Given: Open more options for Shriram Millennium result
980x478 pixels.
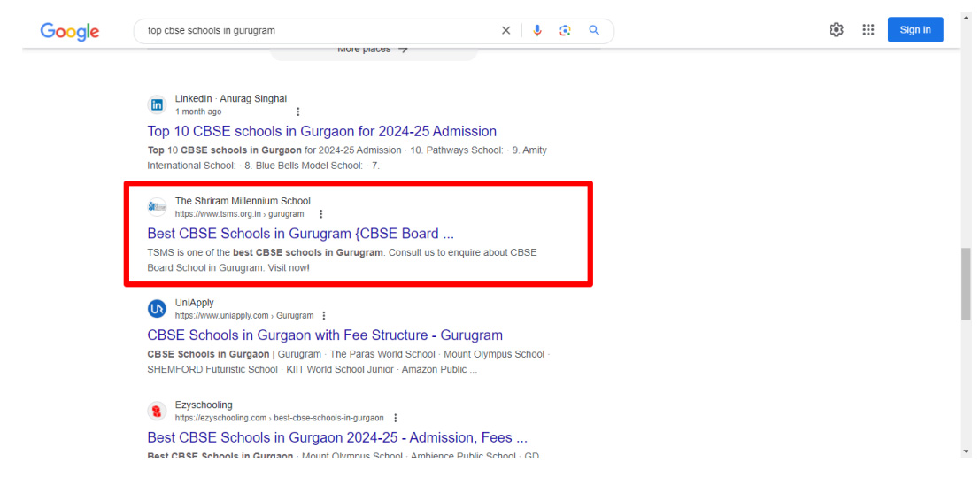Looking at the screenshot, I should pyautogui.click(x=320, y=214).
